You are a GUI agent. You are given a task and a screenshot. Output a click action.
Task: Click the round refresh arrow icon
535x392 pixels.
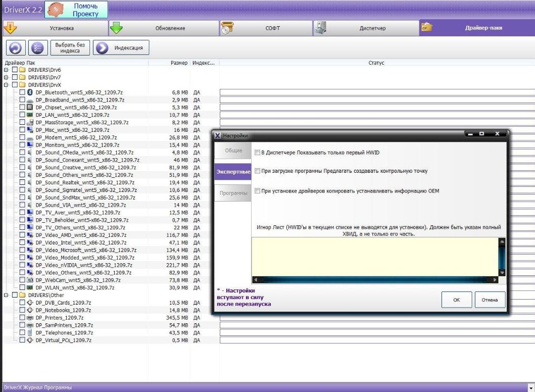[15, 48]
